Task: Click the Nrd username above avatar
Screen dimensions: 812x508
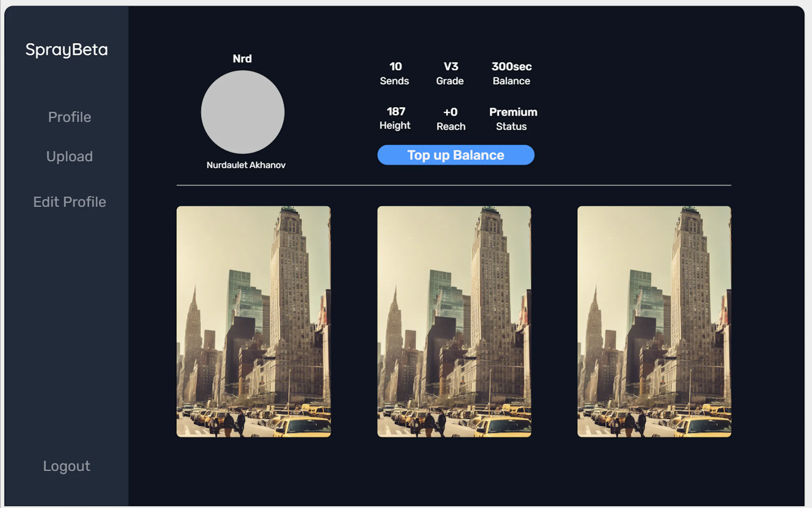Action: pyautogui.click(x=242, y=59)
